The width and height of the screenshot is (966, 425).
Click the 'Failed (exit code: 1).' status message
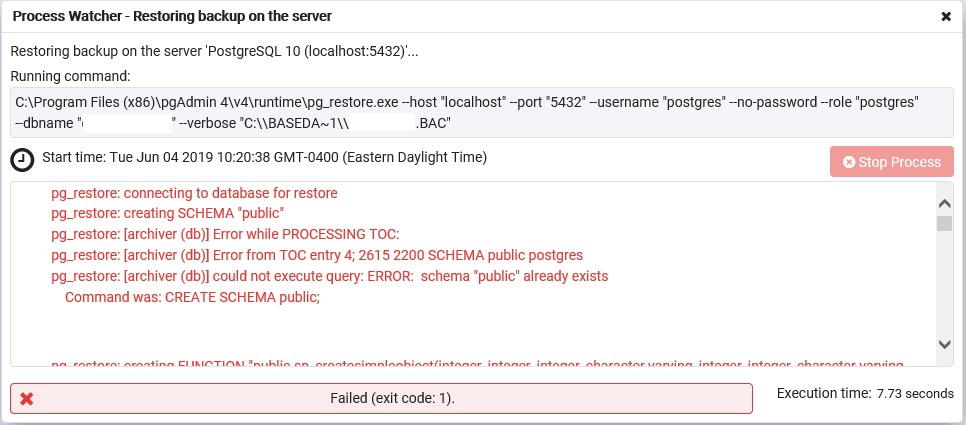pyautogui.click(x=392, y=398)
